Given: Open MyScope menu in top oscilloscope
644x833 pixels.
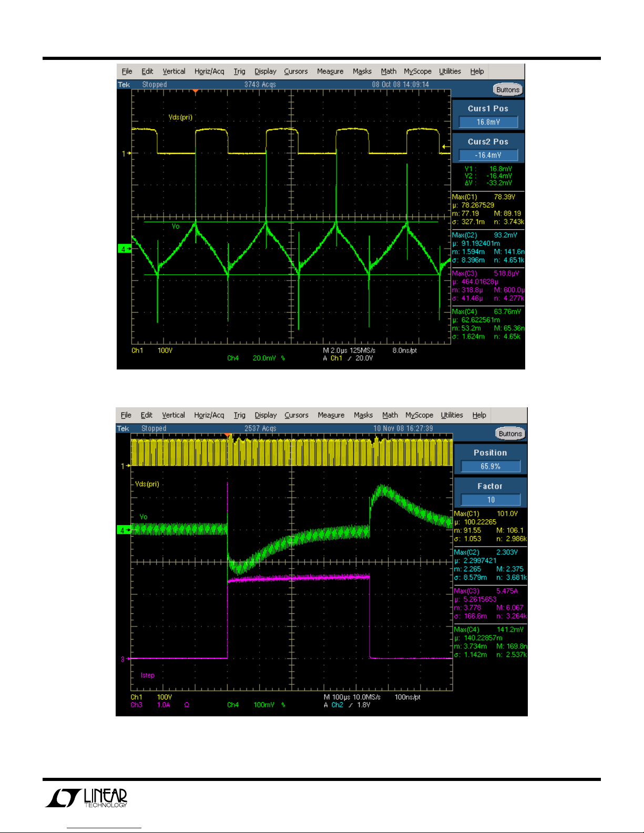Looking at the screenshot, I should 417,71.
